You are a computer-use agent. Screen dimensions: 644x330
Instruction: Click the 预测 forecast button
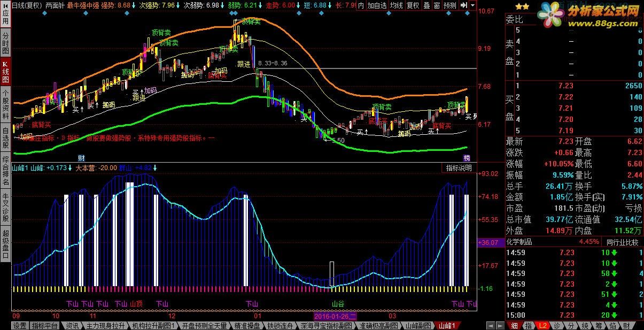click(450, 5)
